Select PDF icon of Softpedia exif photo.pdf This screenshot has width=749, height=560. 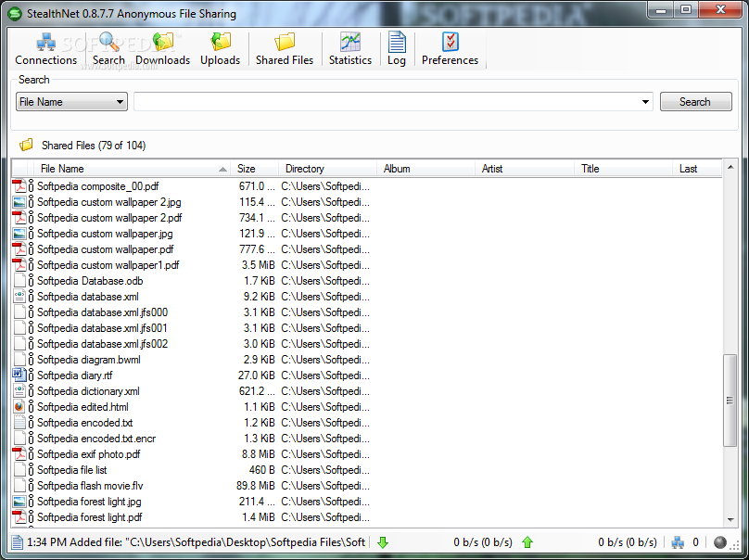tap(19, 454)
